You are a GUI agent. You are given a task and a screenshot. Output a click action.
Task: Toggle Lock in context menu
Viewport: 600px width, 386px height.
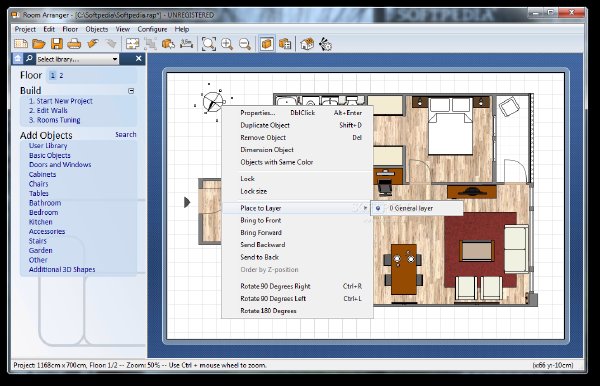click(297, 179)
